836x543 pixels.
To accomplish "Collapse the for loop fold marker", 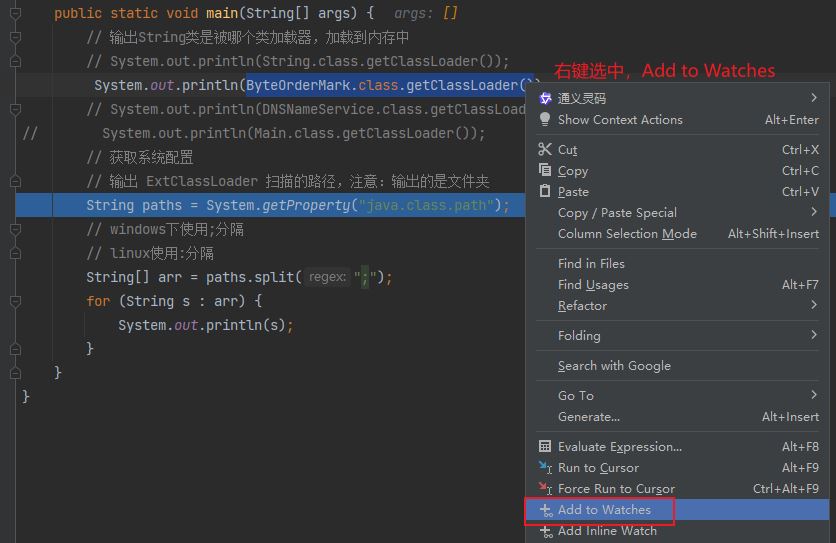I will (x=15, y=301).
